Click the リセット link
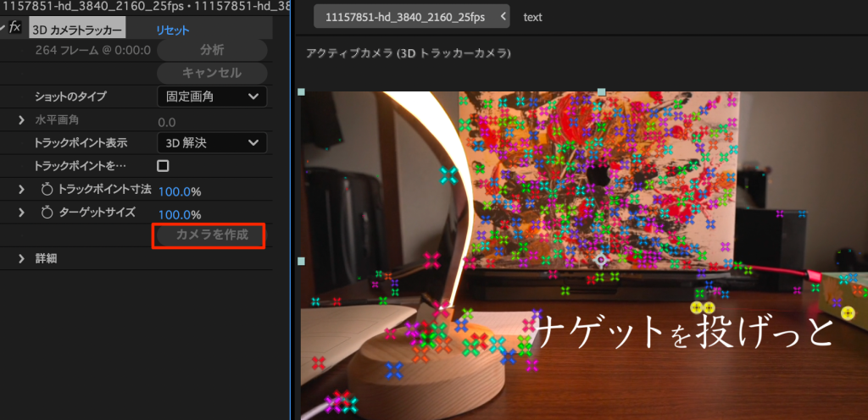 pyautogui.click(x=172, y=30)
